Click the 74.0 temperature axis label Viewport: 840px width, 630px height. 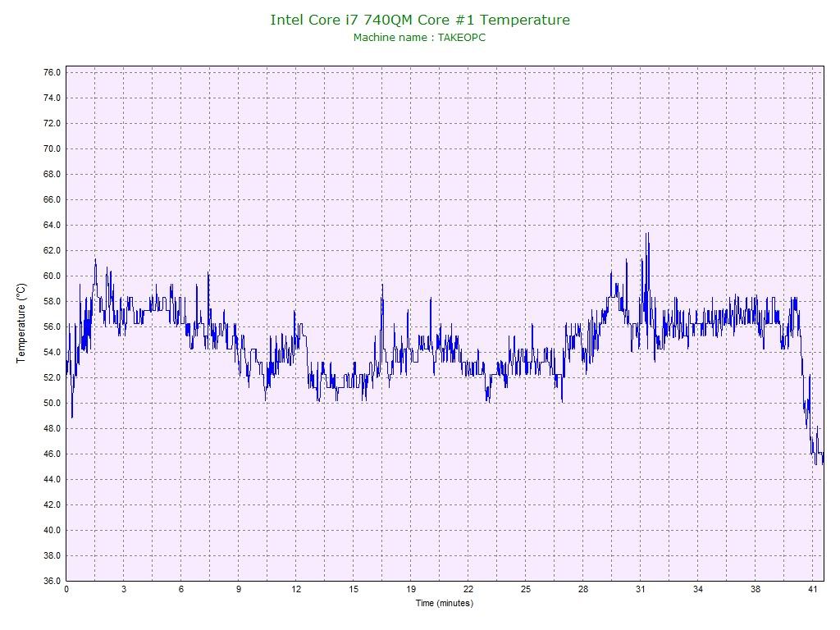coord(52,98)
